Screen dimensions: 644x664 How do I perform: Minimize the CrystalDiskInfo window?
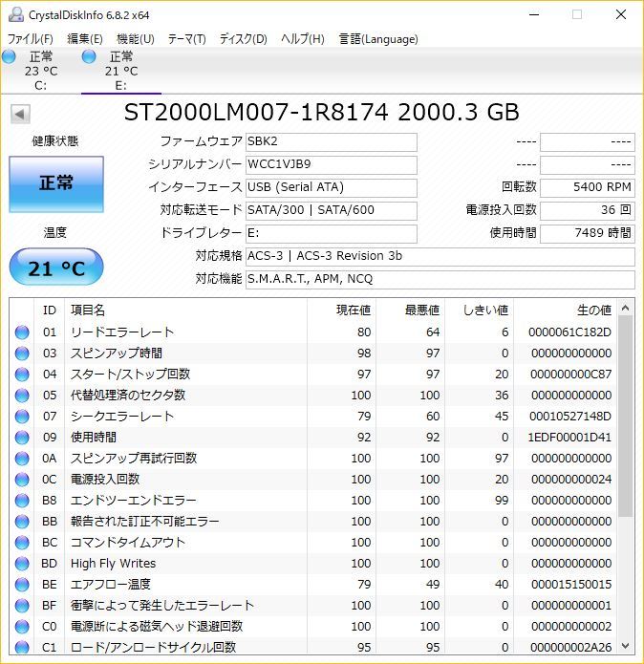(x=534, y=15)
